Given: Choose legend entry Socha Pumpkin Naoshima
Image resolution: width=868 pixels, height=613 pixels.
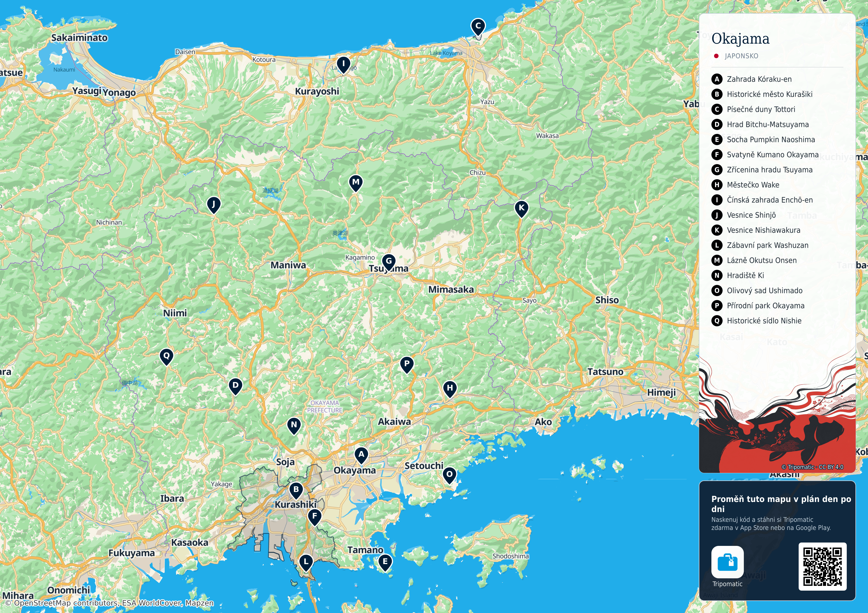Looking at the screenshot, I should click(x=763, y=140).
